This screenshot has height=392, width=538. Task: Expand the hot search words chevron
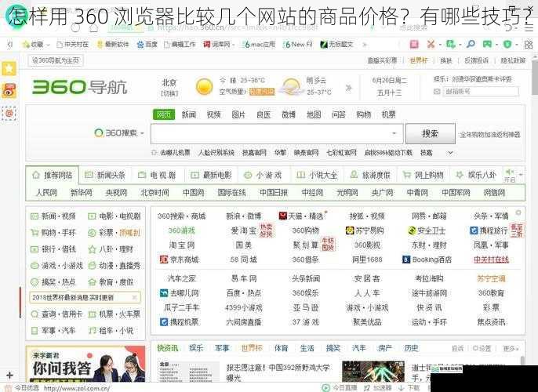450,153
